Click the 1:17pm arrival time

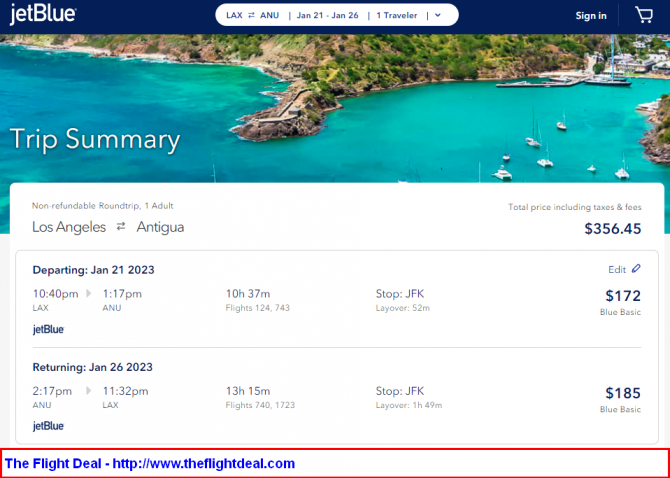tap(122, 294)
